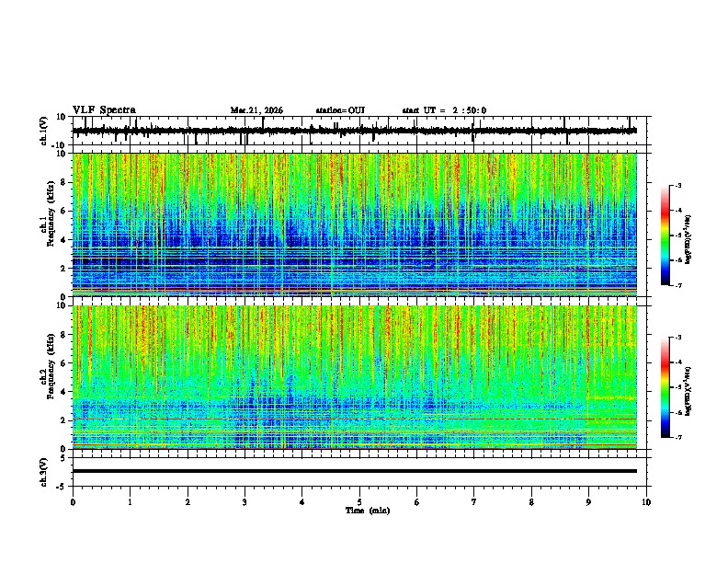Click the "ch.3(V)" axis label
The image size is (728, 563).
coord(44,472)
